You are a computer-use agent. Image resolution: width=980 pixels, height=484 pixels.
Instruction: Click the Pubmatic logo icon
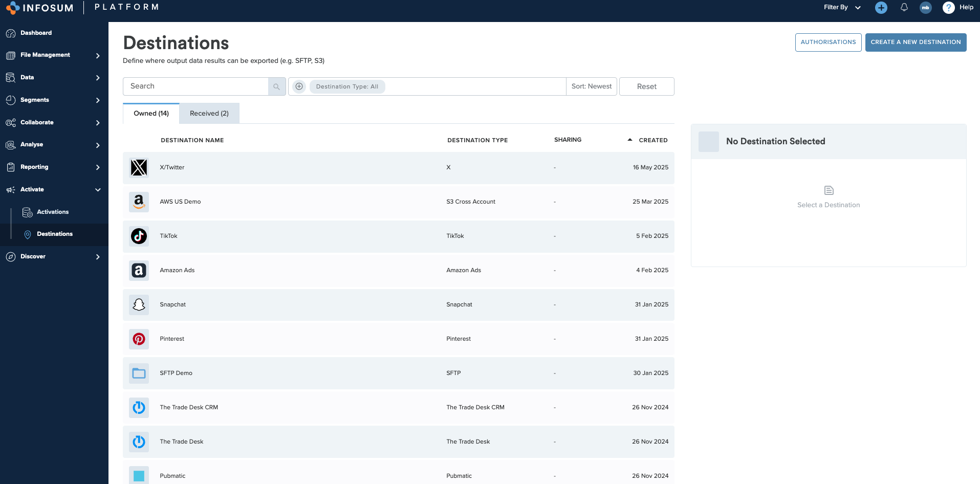139,476
